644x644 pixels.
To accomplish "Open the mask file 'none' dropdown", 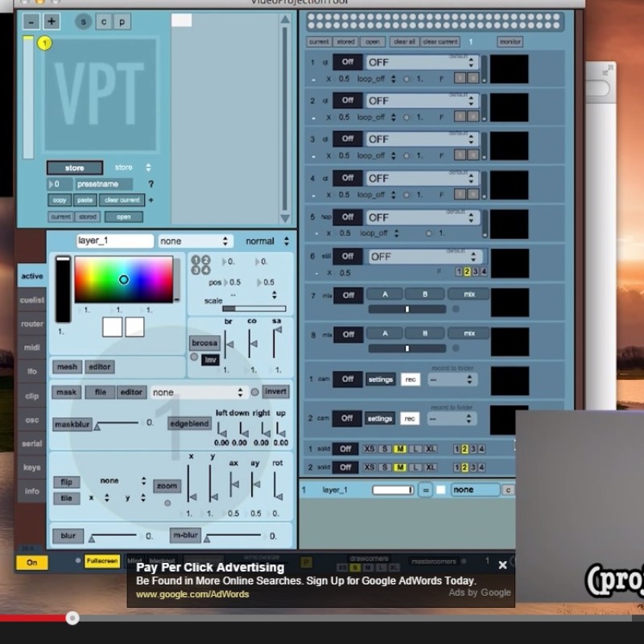I will point(197,392).
